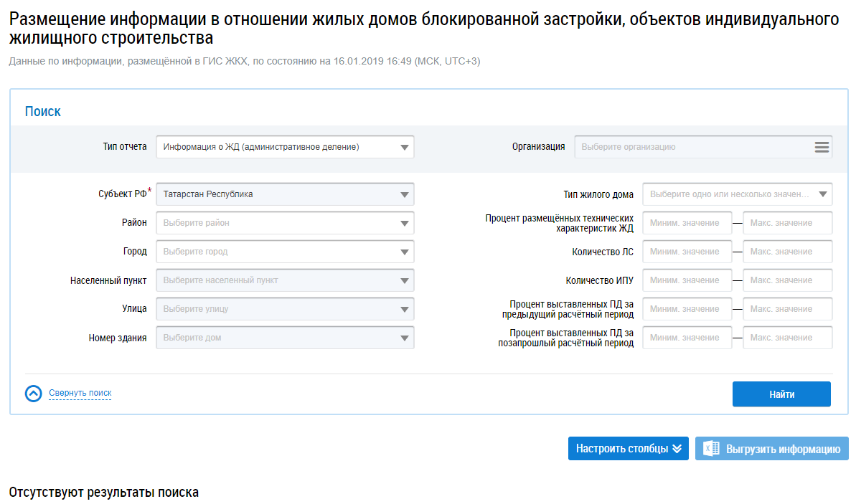856x504 pixels.
Task: Click minimum value for Количество ИПУ
Action: click(x=687, y=280)
